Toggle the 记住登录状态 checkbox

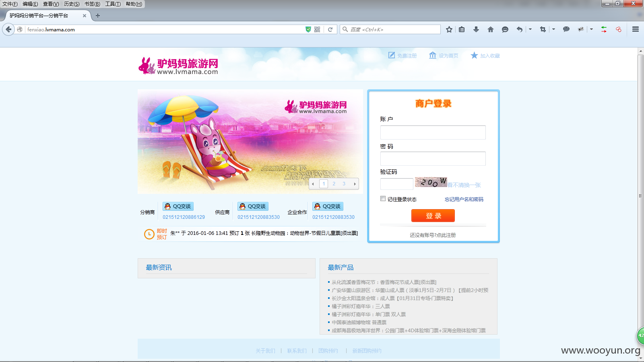pyautogui.click(x=383, y=199)
